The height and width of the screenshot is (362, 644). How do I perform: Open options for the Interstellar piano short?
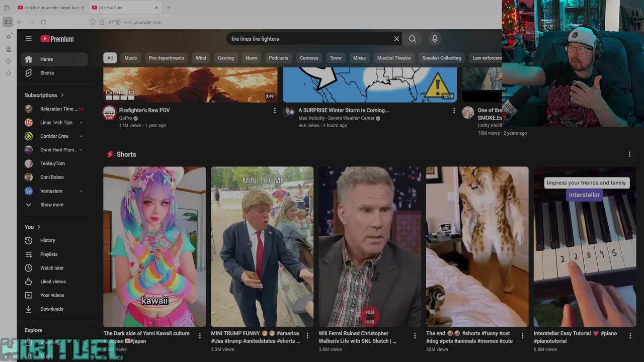[630, 336]
